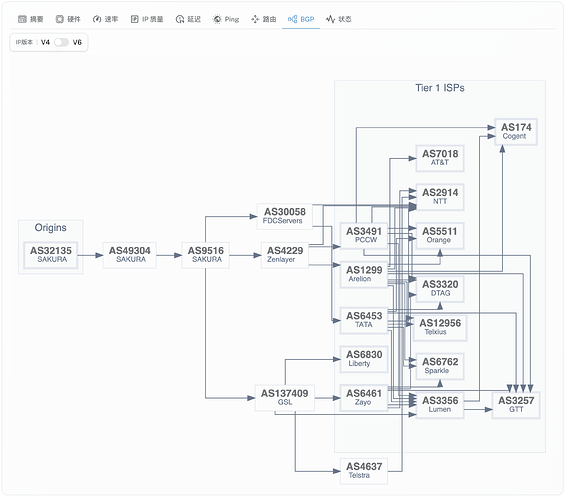Screen dimensions: 567x500
Task: Select the V6 label beside the switch
Action: [77, 42]
